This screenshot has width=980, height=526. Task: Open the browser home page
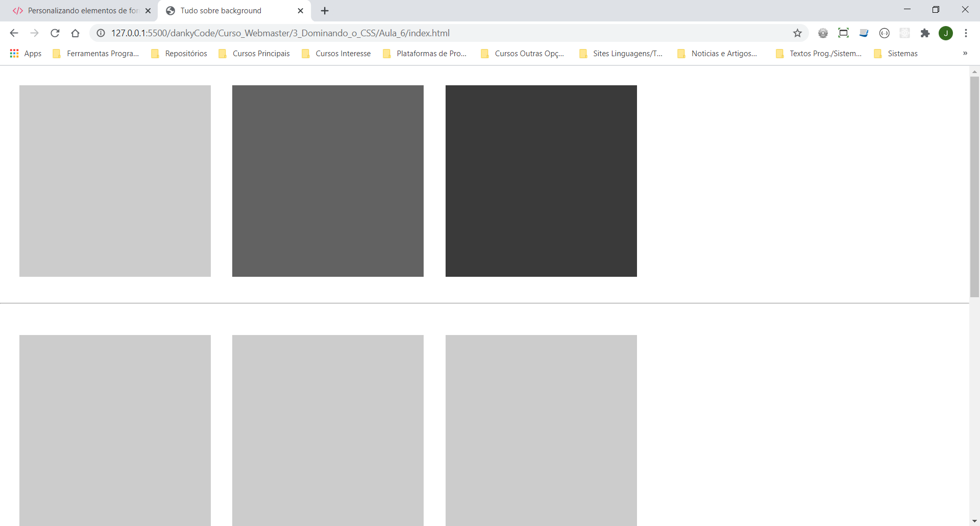pos(75,33)
